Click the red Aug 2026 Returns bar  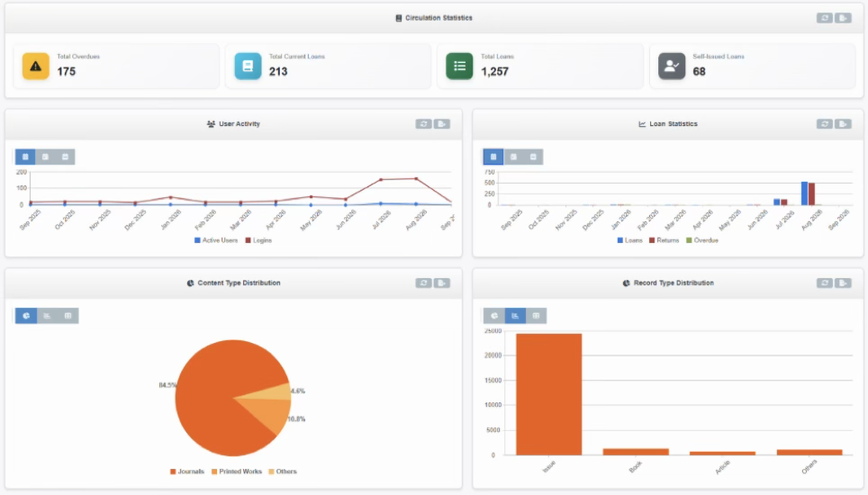[x=811, y=194]
